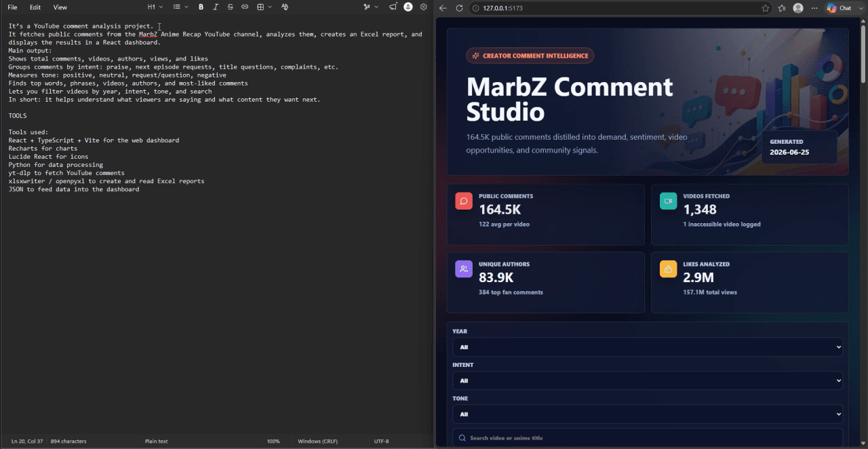Click the 122 avg per video text

tap(504, 224)
